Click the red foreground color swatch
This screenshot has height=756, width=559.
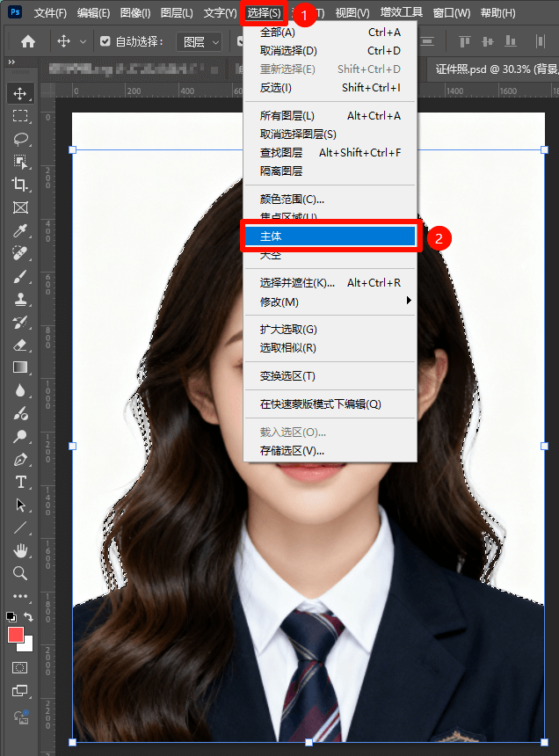(x=16, y=635)
